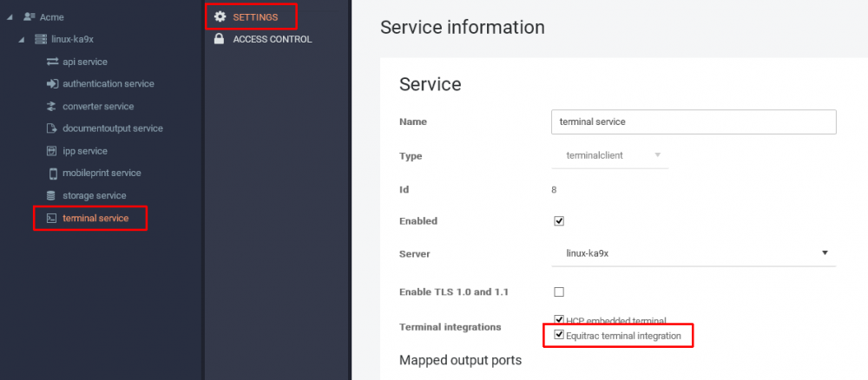This screenshot has height=380, width=868.
Task: Click the api service arrows icon
Action: 52,62
